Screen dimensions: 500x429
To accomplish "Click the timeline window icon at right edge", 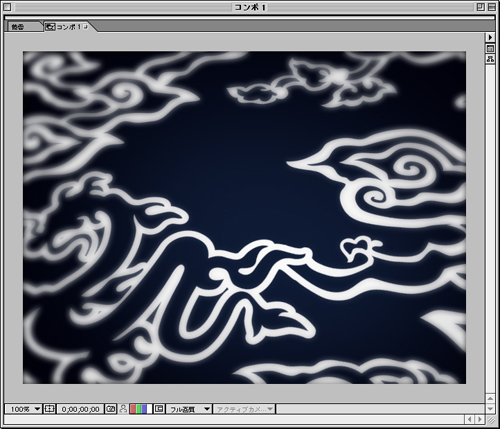I will [x=490, y=48].
